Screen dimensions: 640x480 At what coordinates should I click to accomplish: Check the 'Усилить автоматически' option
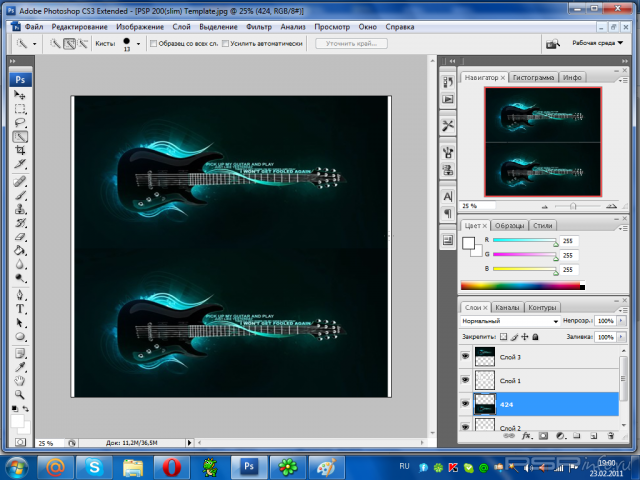(226, 44)
